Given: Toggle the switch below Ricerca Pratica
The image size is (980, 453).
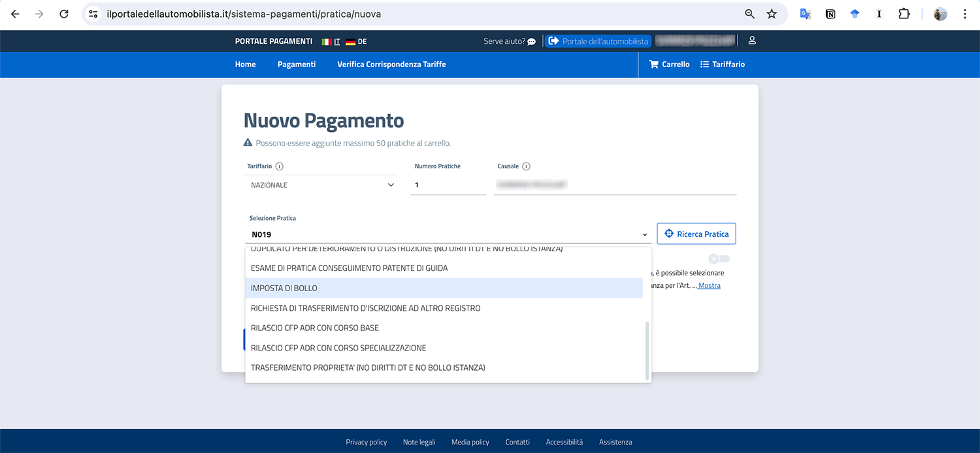Looking at the screenshot, I should [x=719, y=258].
